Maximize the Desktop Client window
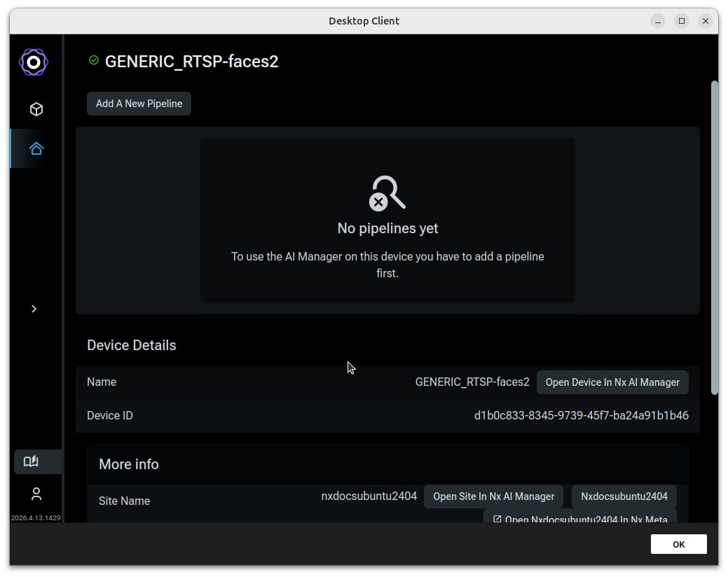Image resolution: width=728 pixels, height=577 pixels. click(x=682, y=21)
